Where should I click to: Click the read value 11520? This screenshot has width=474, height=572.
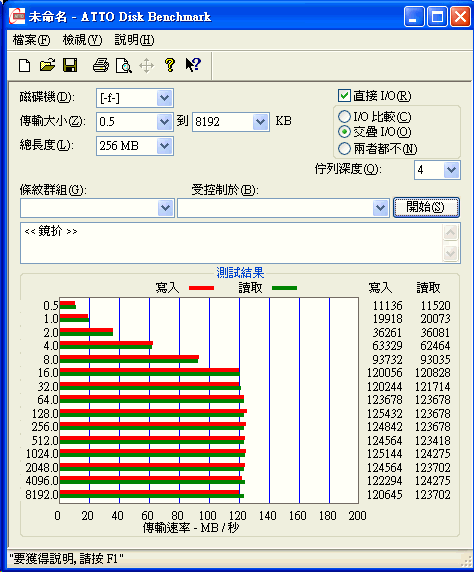(435, 305)
